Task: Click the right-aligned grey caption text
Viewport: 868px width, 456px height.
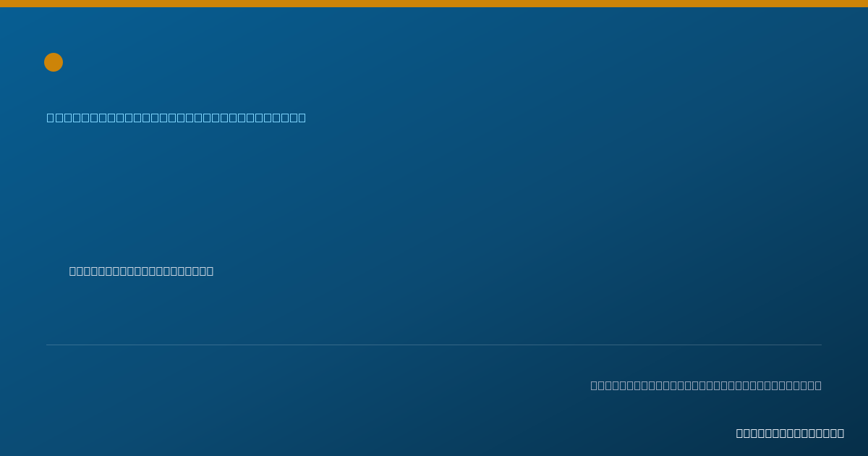Action: coord(706,385)
